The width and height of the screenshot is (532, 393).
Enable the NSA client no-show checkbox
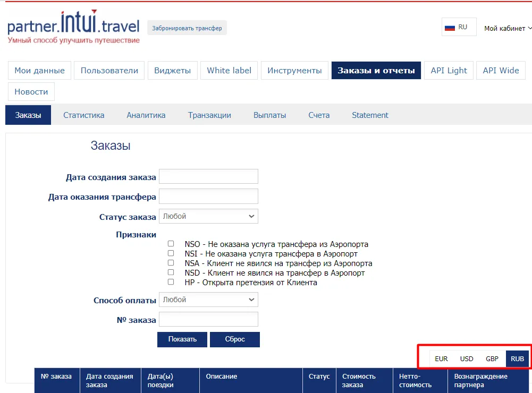point(171,263)
